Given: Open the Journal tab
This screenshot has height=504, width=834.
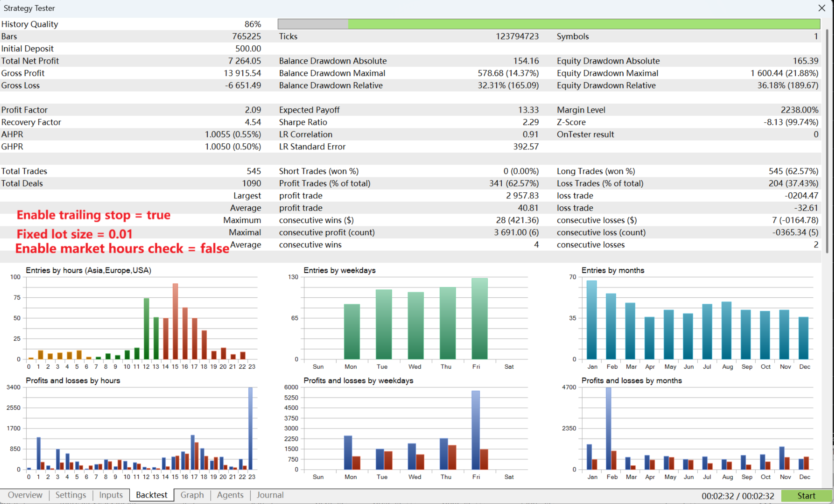Looking at the screenshot, I should pos(270,495).
